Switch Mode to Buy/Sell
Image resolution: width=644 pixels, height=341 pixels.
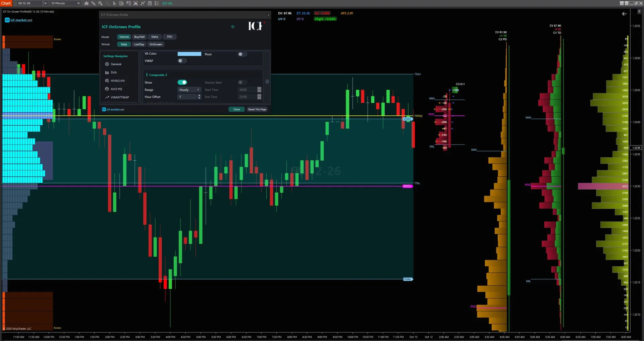coord(139,37)
